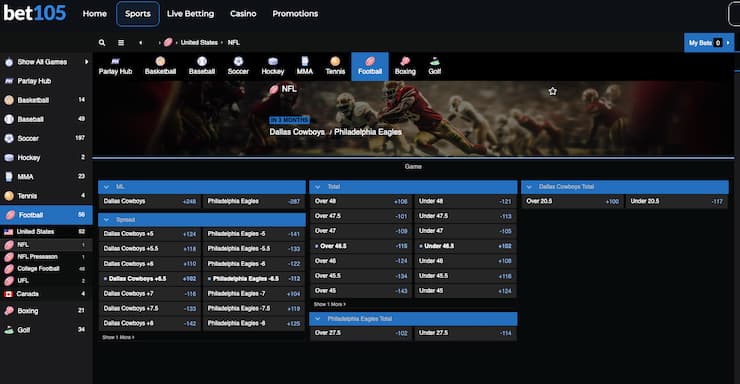Click the Boxing glove icon in top sports bar
Image resolution: width=740 pixels, height=384 pixels.
click(405, 61)
